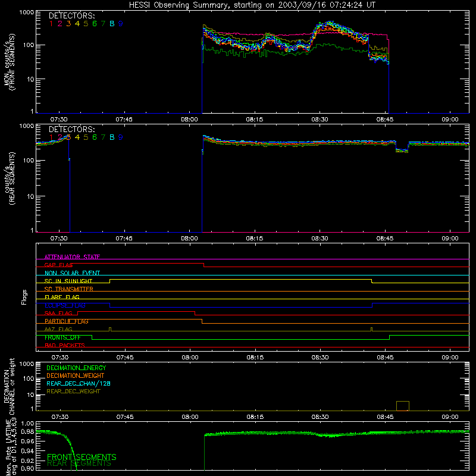Click the REAR_DEC_CHAN/128 legend entry

(79, 383)
